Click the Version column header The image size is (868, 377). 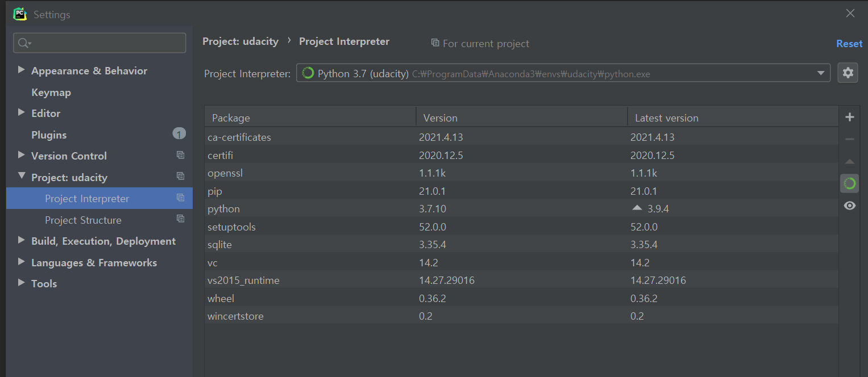click(522, 118)
